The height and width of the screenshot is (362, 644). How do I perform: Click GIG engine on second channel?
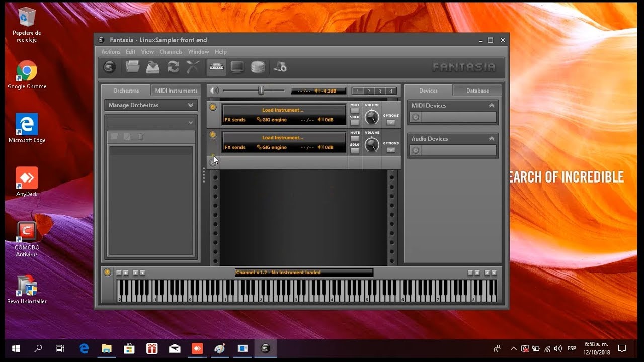[272, 147]
